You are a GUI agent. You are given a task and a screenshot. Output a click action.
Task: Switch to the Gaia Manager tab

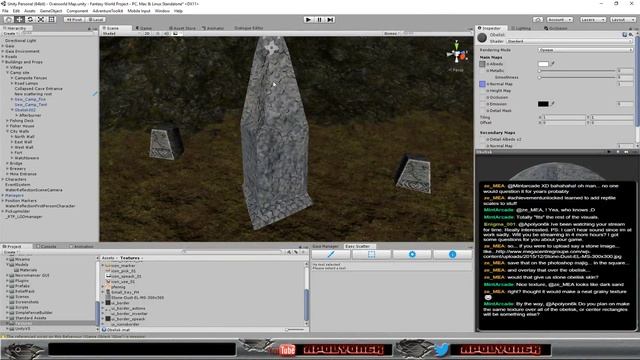pyautogui.click(x=325, y=247)
